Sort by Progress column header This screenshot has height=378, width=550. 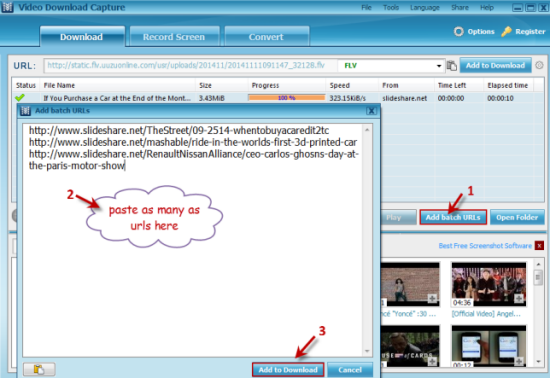[x=287, y=85]
